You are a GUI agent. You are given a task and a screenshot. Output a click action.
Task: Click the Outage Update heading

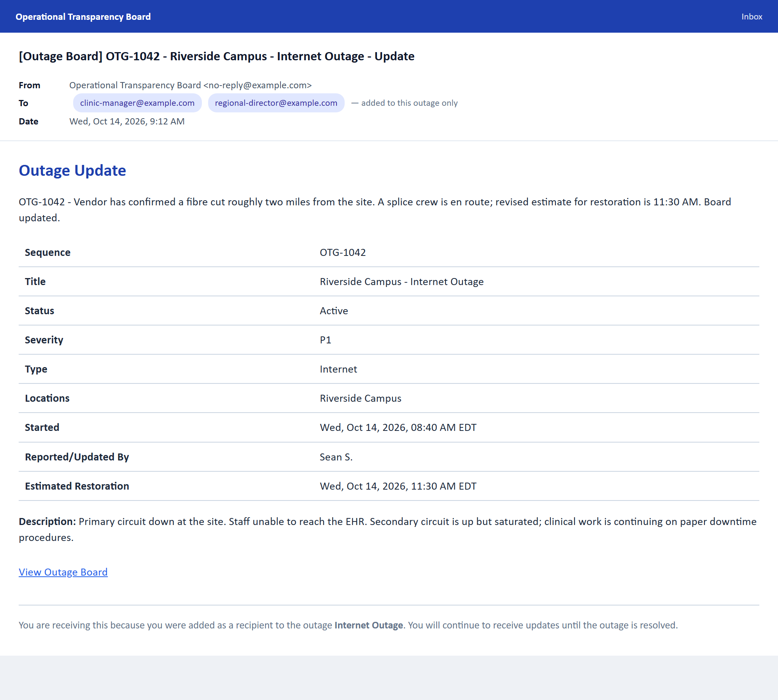coord(72,171)
